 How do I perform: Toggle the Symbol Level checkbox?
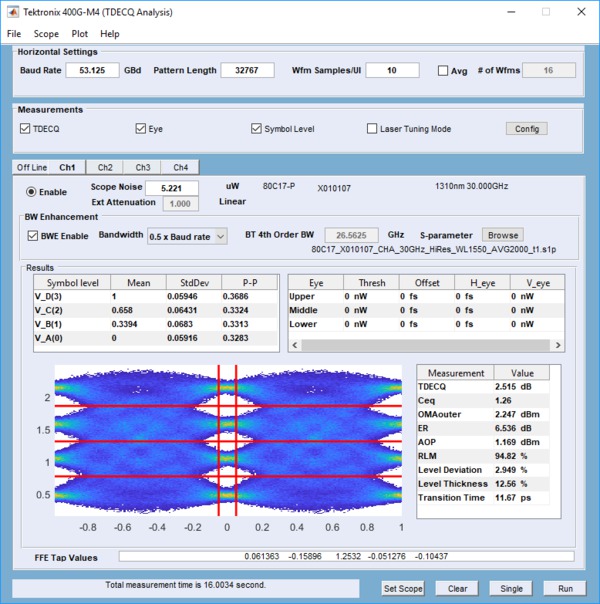coord(257,129)
